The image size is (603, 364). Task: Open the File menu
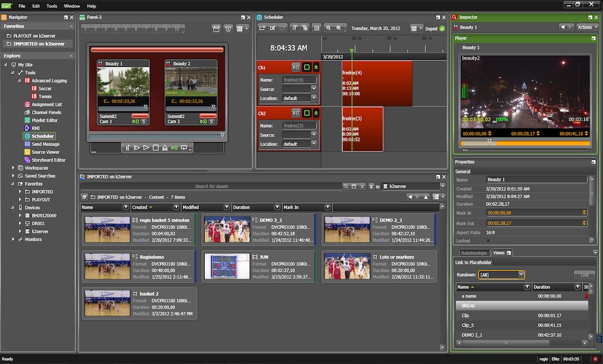pos(22,6)
